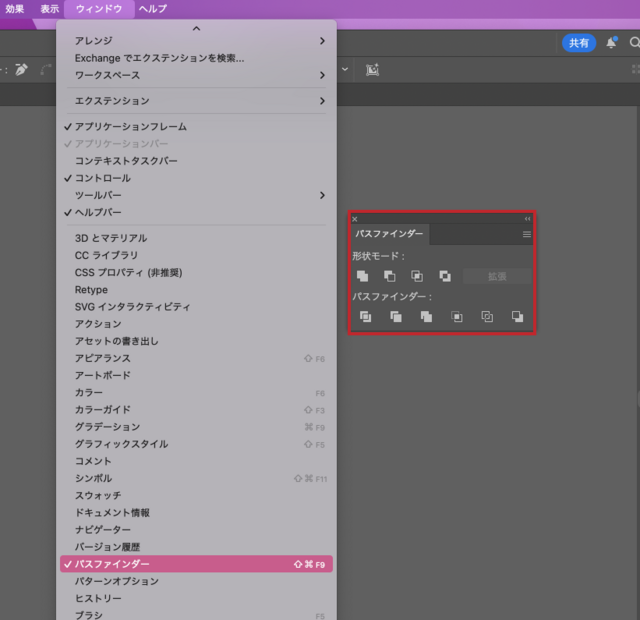Expand the ツールバー submenu
Viewport: 640px width, 620px height.
196,196
